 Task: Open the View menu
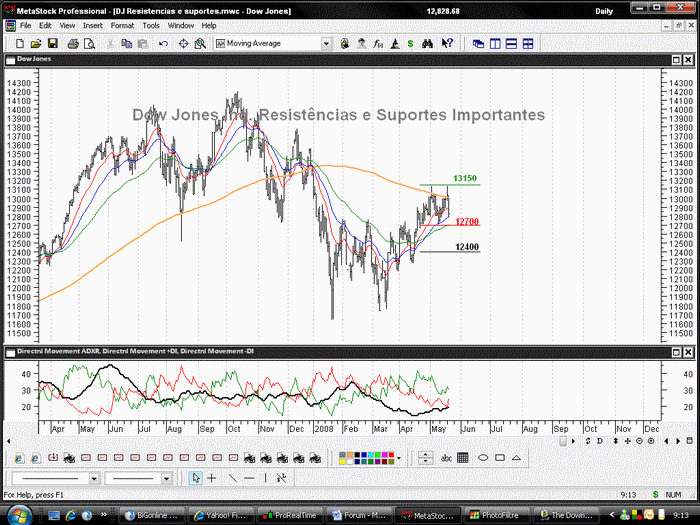[x=67, y=25]
